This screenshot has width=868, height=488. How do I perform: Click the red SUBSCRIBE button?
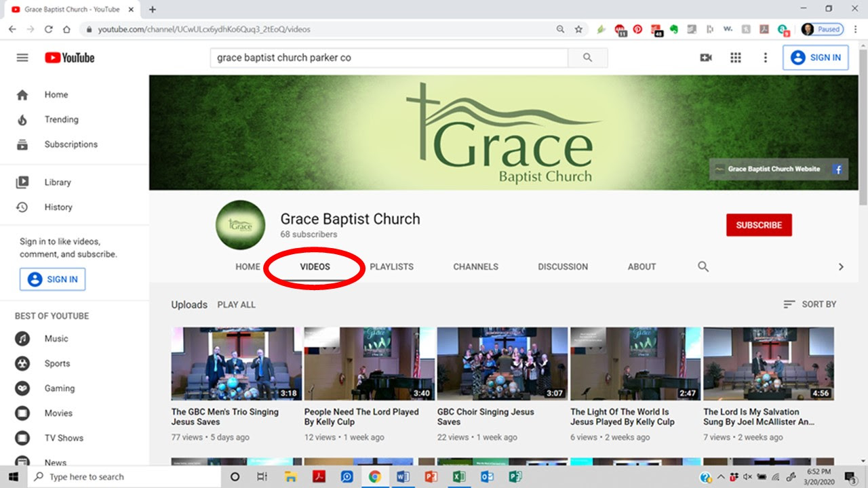759,225
